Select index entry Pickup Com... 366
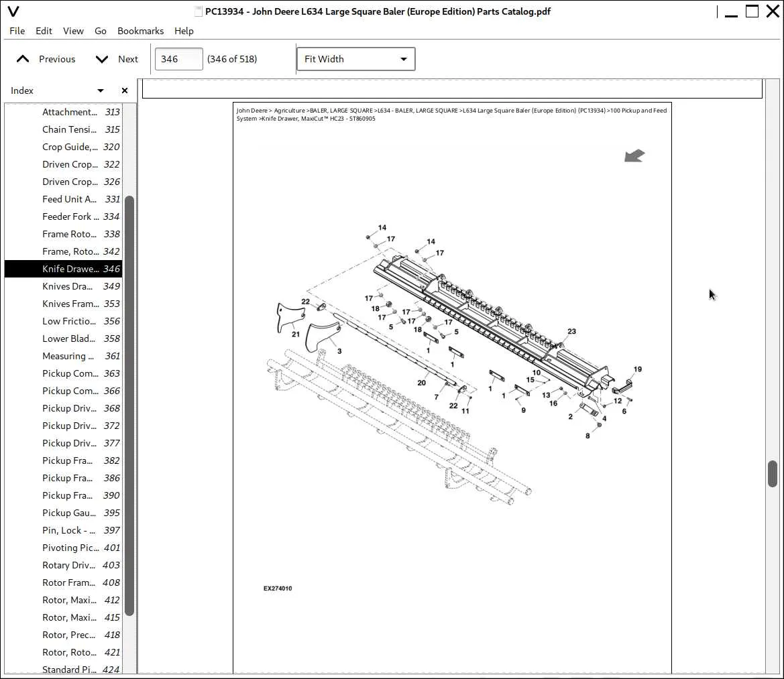Screen dimensions: 784x679 click(x=64, y=391)
